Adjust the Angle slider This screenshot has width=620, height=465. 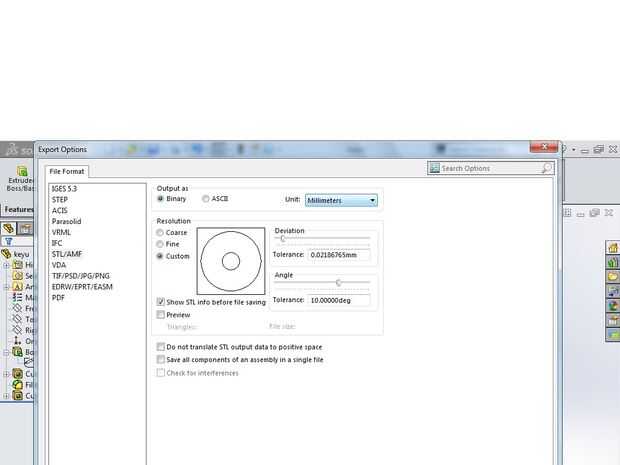point(338,282)
